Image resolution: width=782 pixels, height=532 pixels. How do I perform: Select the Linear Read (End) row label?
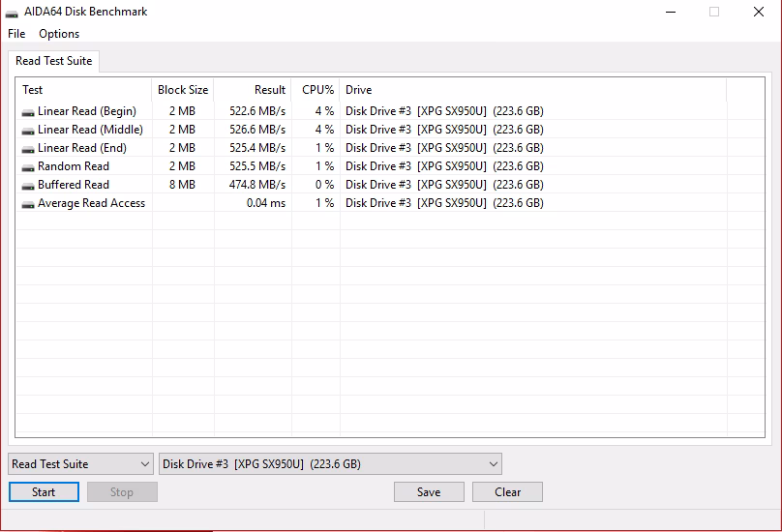tap(82, 148)
